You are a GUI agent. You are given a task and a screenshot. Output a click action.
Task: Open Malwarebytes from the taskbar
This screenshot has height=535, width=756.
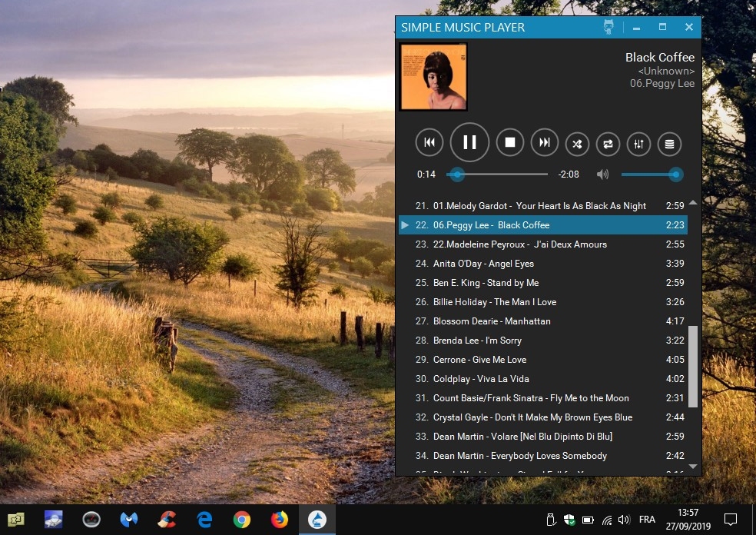[129, 520]
